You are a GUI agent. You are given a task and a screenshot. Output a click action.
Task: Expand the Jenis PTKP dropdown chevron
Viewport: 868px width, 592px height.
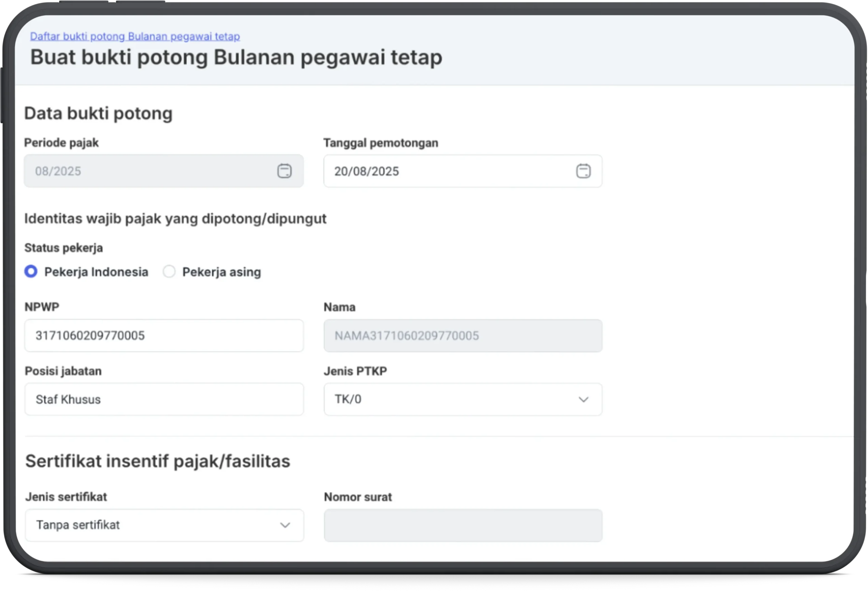coord(583,400)
